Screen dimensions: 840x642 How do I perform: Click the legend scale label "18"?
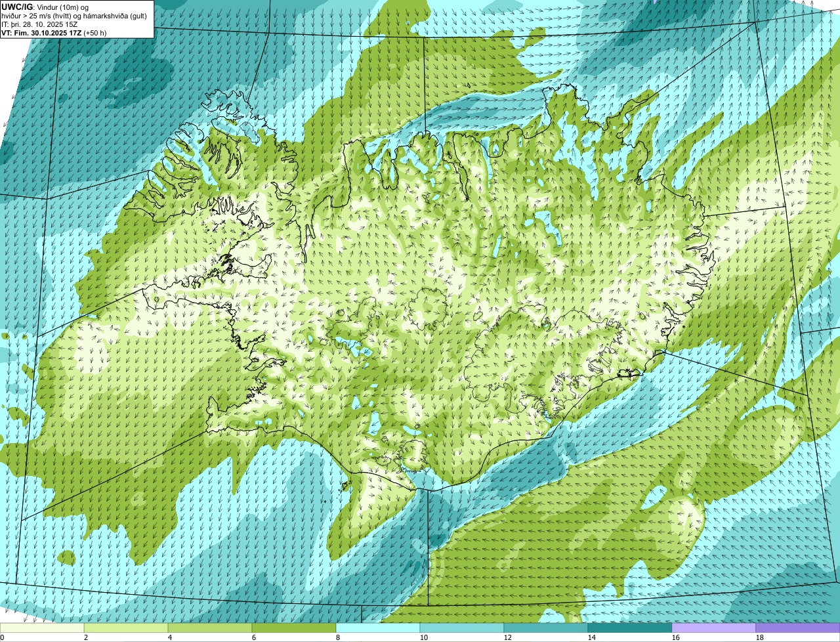click(760, 637)
